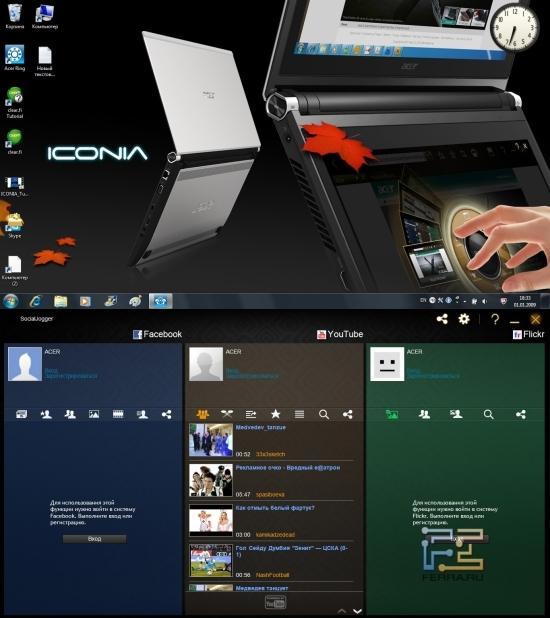
Task: Open thumbnail of the football goal video
Action: pos(211,561)
